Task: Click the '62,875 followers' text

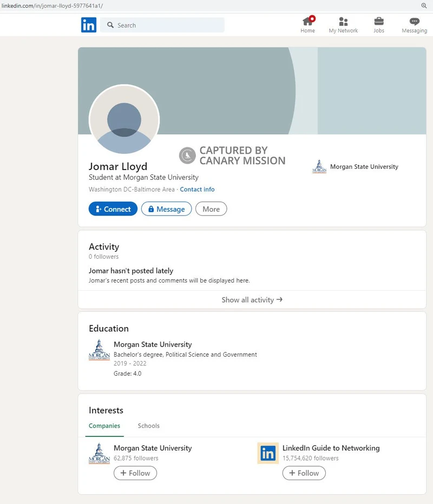Action: tap(136, 458)
